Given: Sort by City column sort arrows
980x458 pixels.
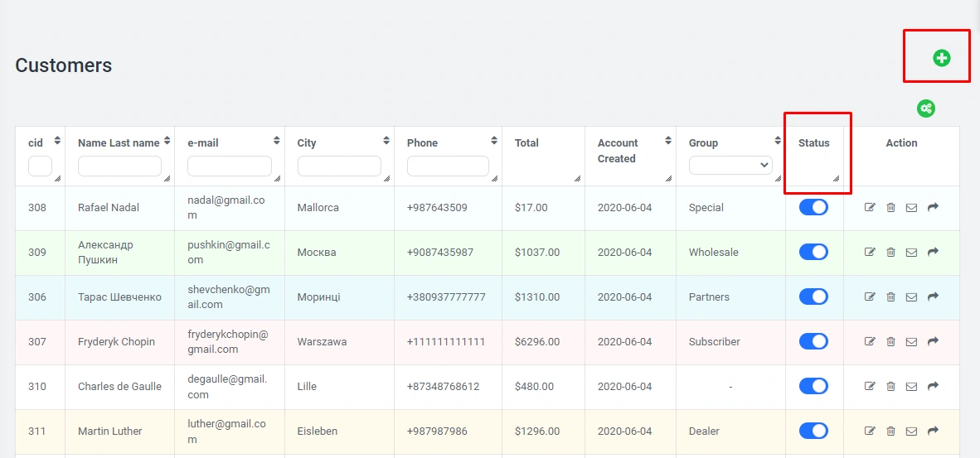Looking at the screenshot, I should [x=386, y=141].
